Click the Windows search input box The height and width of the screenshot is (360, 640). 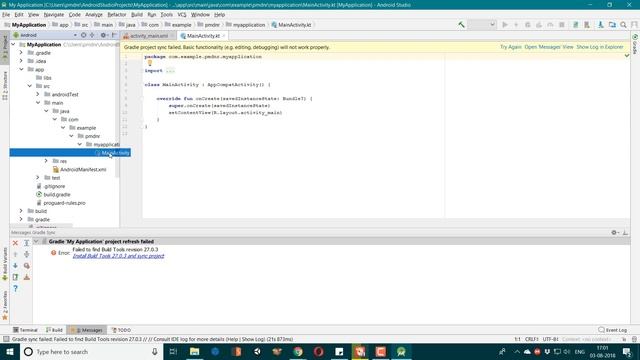click(91, 351)
